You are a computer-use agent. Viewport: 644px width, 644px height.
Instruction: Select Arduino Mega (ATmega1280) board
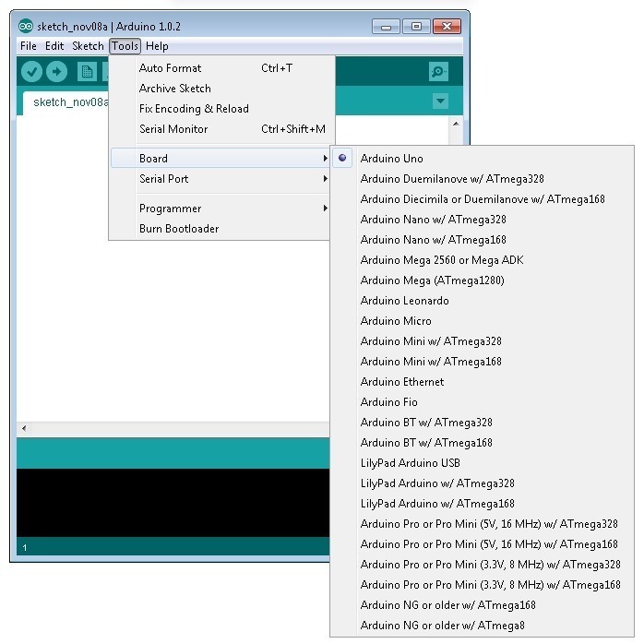point(483,280)
